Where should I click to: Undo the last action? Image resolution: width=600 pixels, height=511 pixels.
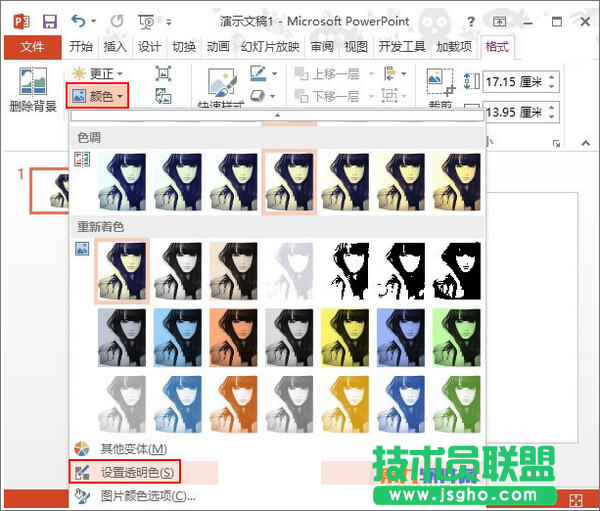coord(78,21)
